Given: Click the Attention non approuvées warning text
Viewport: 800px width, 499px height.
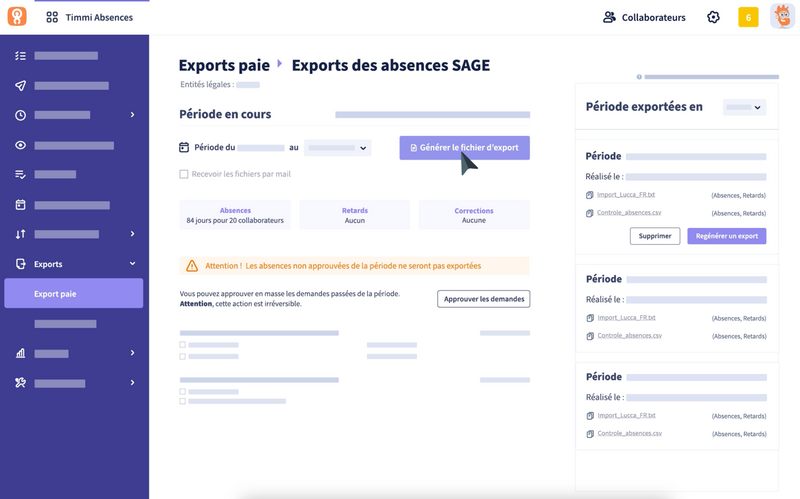Looking at the screenshot, I should (343, 266).
